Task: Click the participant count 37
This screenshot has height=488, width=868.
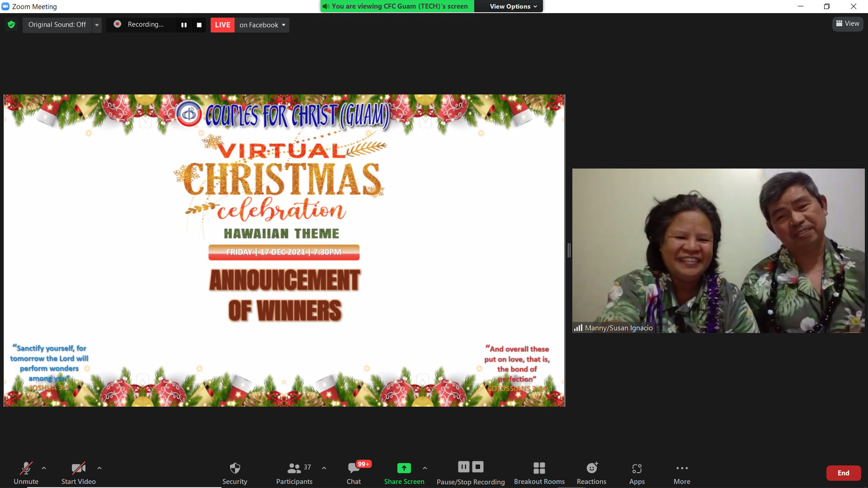Action: pyautogui.click(x=307, y=467)
